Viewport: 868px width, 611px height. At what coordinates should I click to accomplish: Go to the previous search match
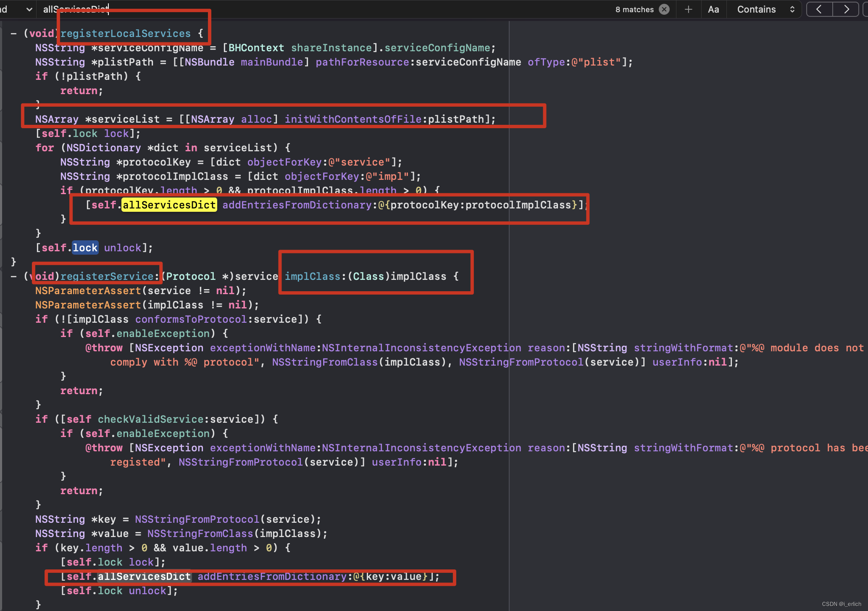[819, 9]
